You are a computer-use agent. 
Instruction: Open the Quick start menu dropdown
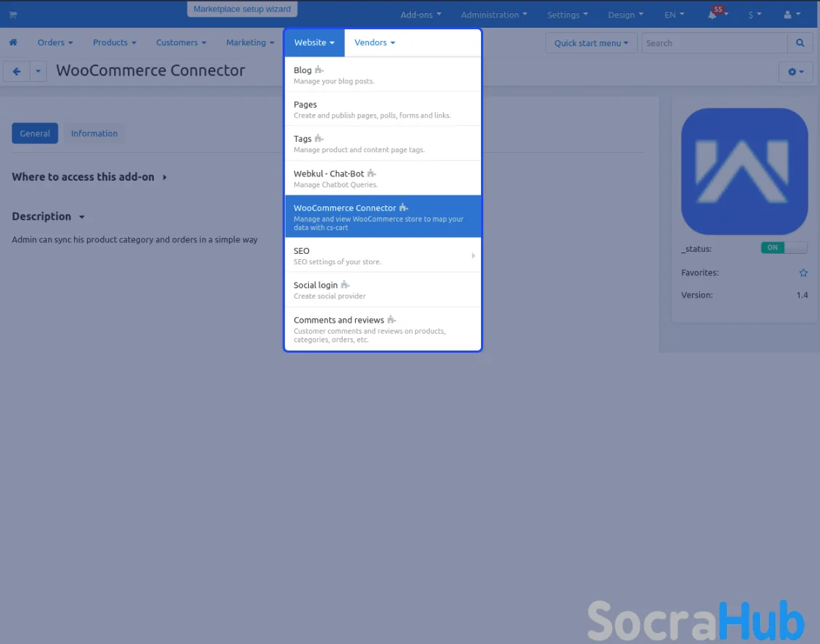click(591, 43)
